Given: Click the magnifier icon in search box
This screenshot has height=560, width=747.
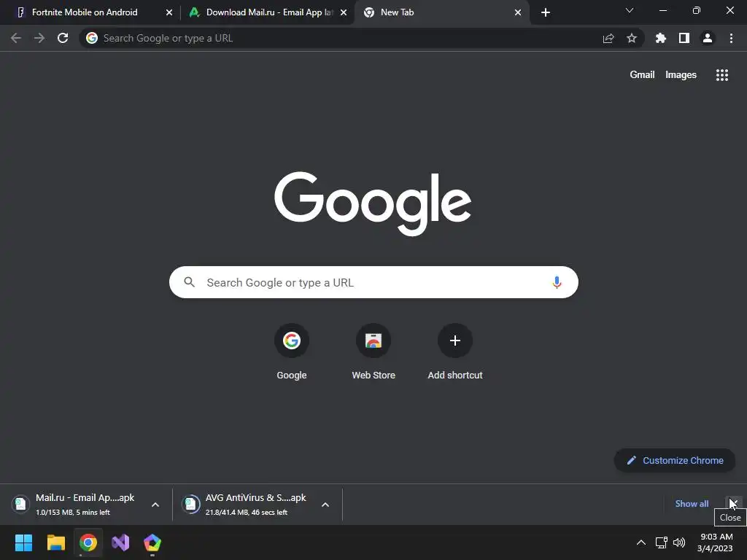Looking at the screenshot, I should pyautogui.click(x=190, y=282).
